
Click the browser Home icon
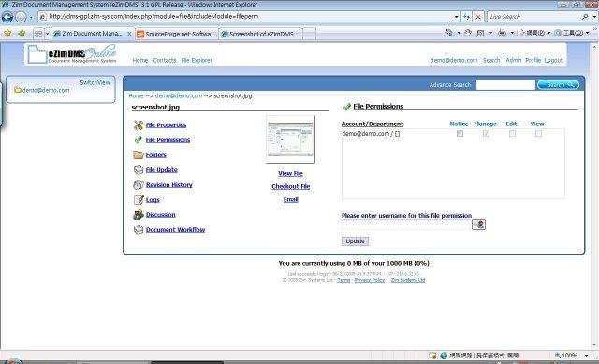coord(448,34)
